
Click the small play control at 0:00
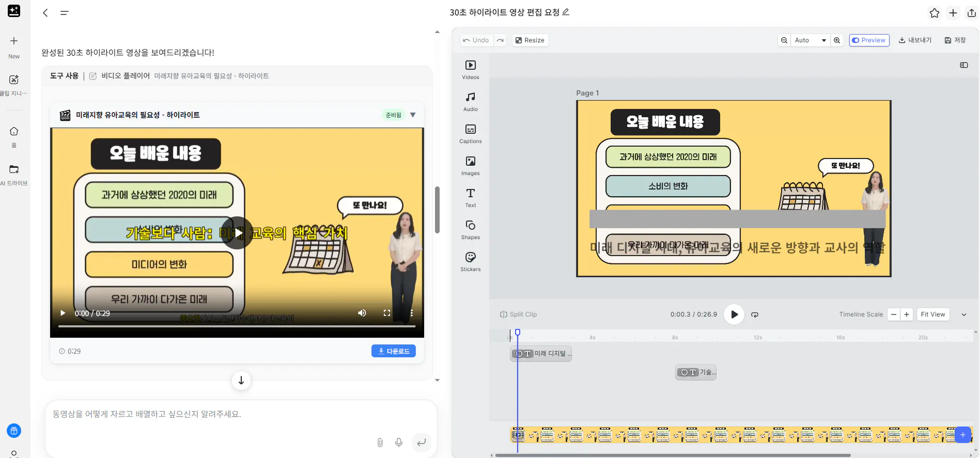click(63, 313)
